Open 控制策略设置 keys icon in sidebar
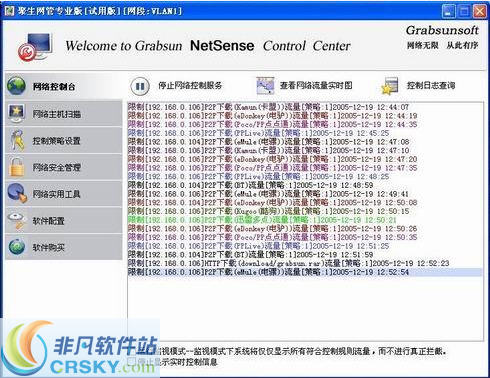Image resolution: width=490 pixels, height=378 pixels. coord(16,140)
